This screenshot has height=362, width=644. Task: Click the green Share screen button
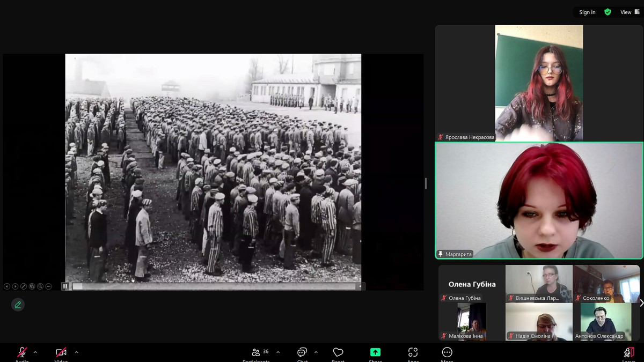[375, 352]
